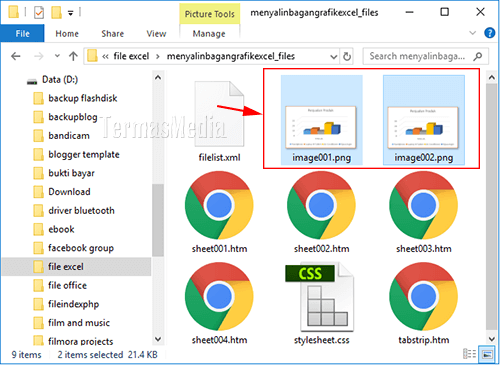Open the blogger template folder
This screenshot has height=365, width=500.
click(x=84, y=154)
